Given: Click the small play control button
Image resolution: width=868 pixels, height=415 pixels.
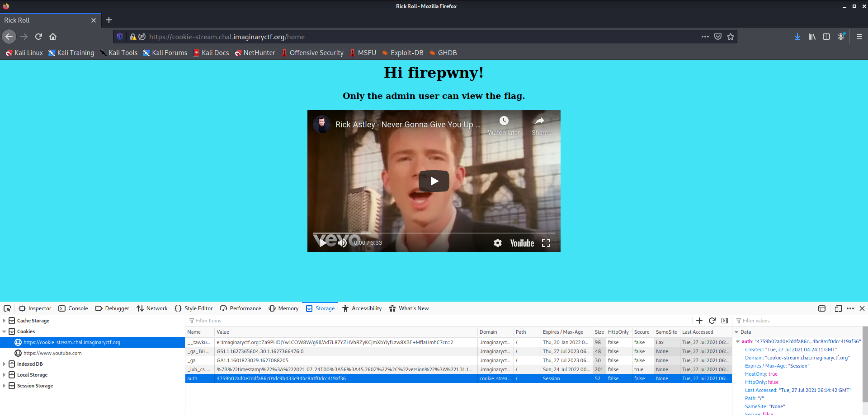Looking at the screenshot, I should pyautogui.click(x=323, y=243).
